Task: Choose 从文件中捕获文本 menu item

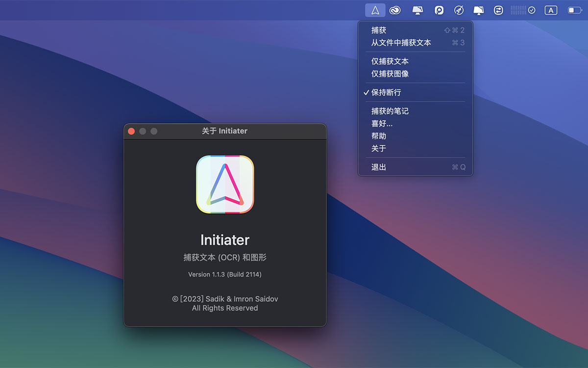Action: click(416, 43)
